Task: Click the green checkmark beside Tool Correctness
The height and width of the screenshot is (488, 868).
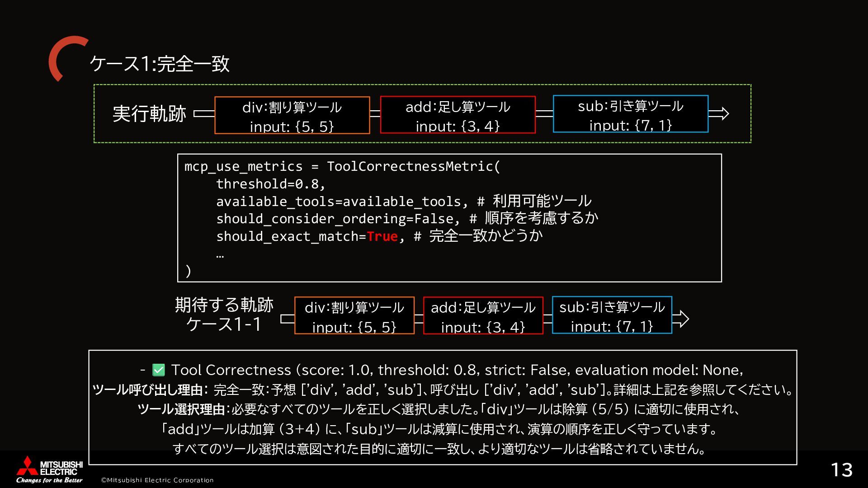Action: (x=159, y=371)
